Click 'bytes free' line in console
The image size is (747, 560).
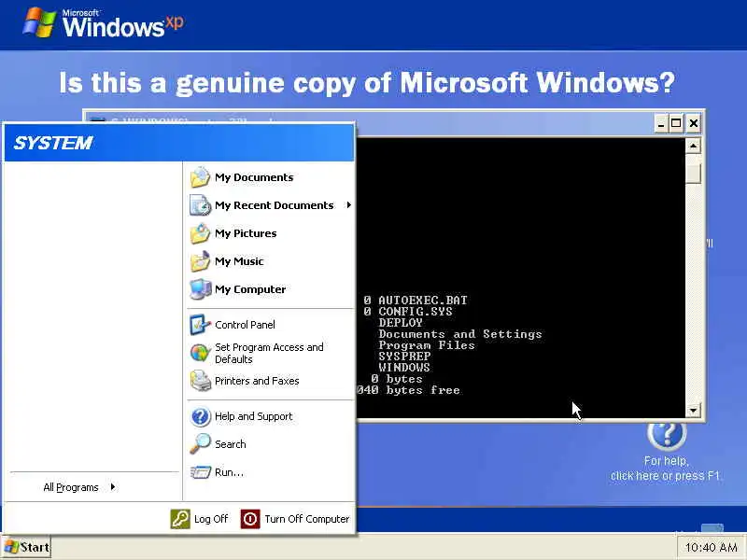[408, 390]
